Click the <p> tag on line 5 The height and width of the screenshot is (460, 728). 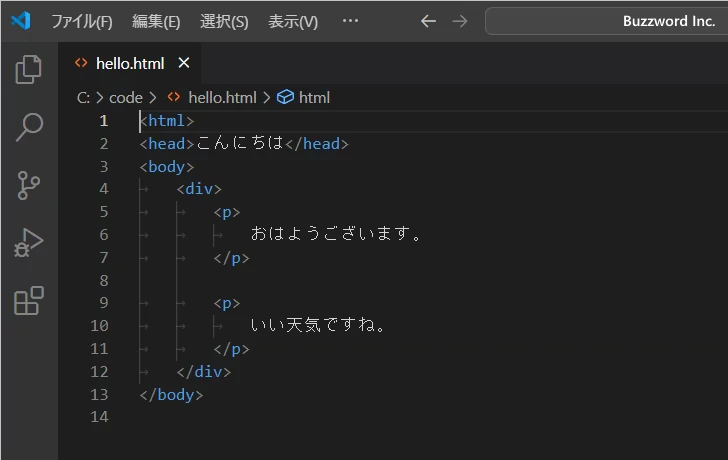[227, 212]
